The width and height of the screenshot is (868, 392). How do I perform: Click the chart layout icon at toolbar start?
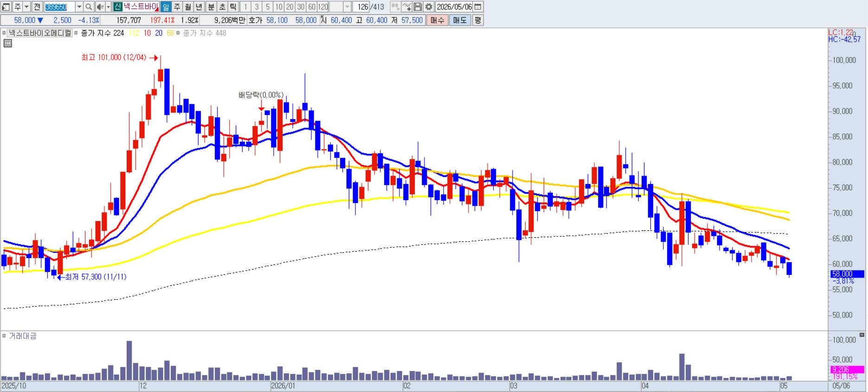click(x=6, y=7)
